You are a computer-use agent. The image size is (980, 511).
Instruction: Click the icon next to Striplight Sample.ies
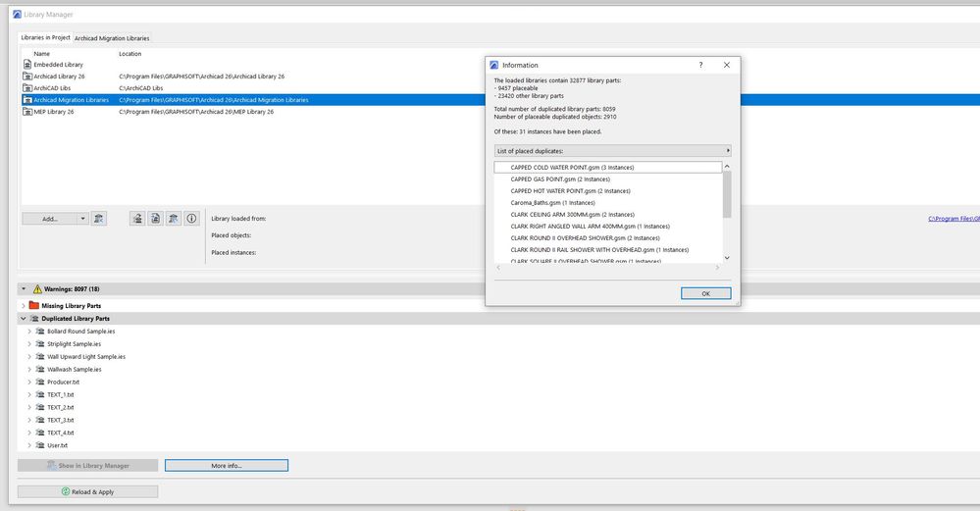coord(40,343)
